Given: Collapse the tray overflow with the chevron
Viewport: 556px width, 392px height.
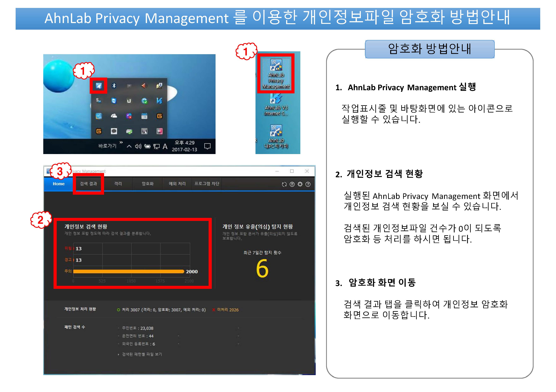Looking at the screenshot, I should pos(129,146).
